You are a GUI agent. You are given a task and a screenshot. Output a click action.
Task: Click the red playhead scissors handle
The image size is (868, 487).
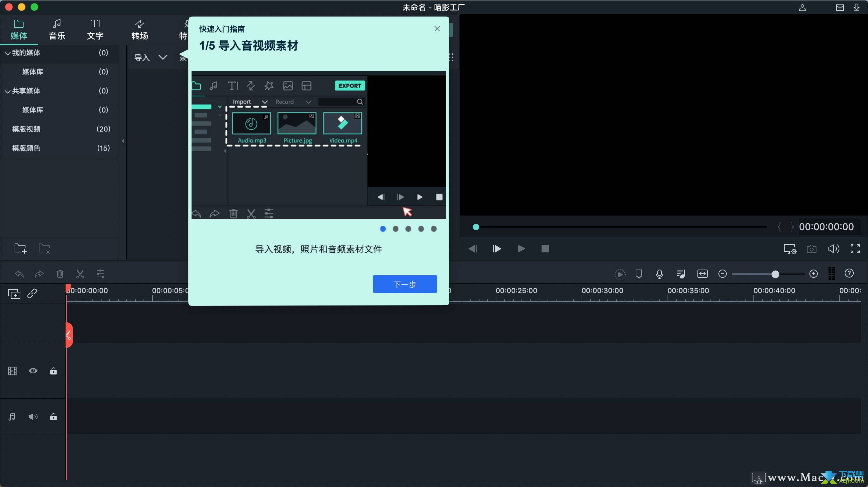click(69, 335)
